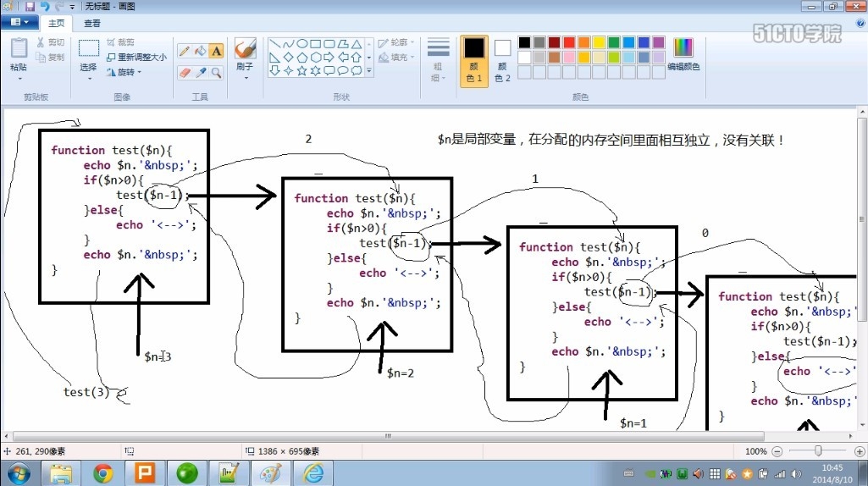Select the Pencil tool

[185, 51]
